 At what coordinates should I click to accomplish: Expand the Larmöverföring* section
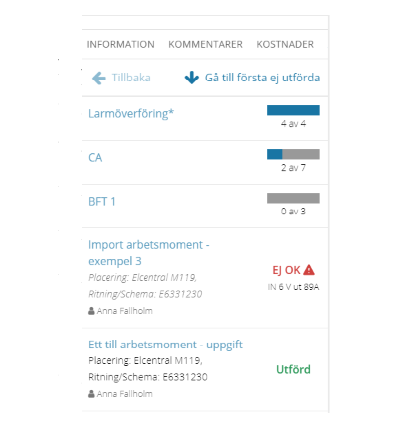pos(131,114)
